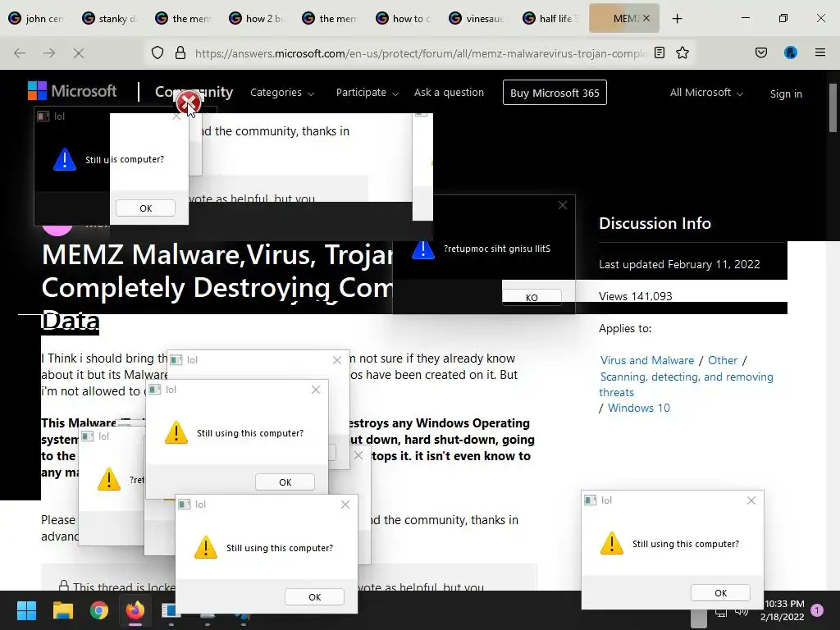Screen dimensions: 840x630
Task: Expand the All Microsoft menu
Action: coord(706,93)
